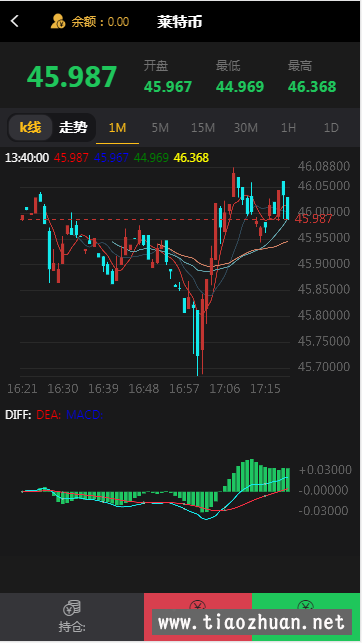This screenshot has height=643, width=362.
Task: Click the 17:06 time axis label
Action: (x=225, y=388)
